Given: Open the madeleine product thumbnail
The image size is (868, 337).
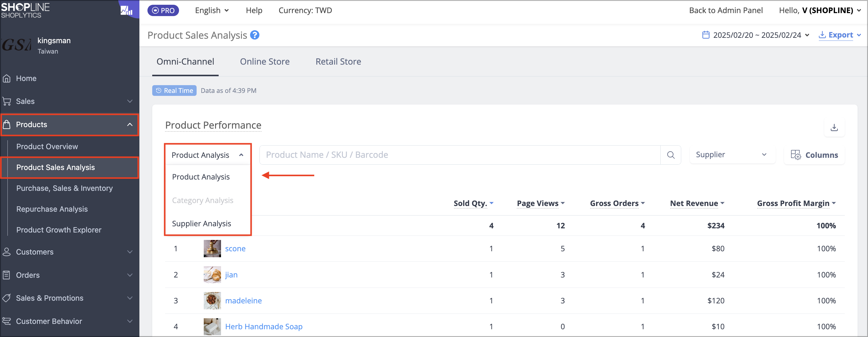Looking at the screenshot, I should coord(212,301).
